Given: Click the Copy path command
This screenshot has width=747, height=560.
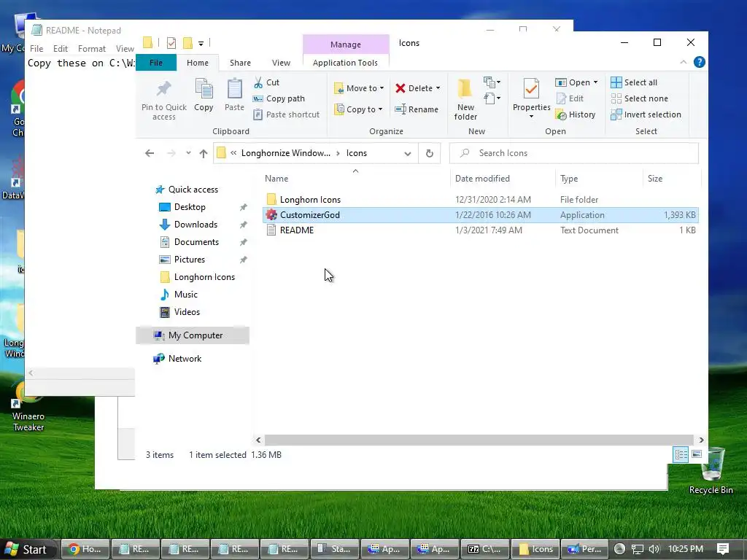Looking at the screenshot, I should point(279,98).
